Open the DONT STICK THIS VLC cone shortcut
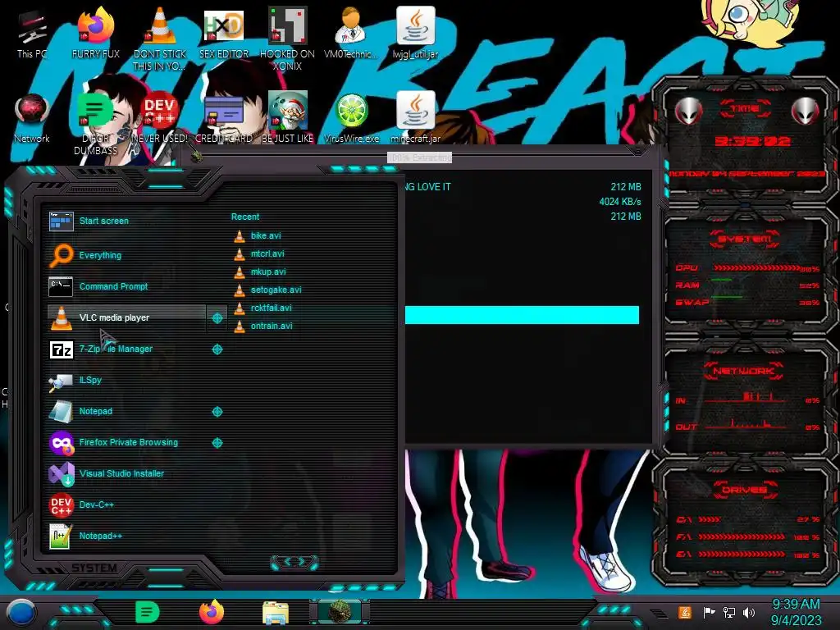The width and height of the screenshot is (840, 630). pos(159,39)
